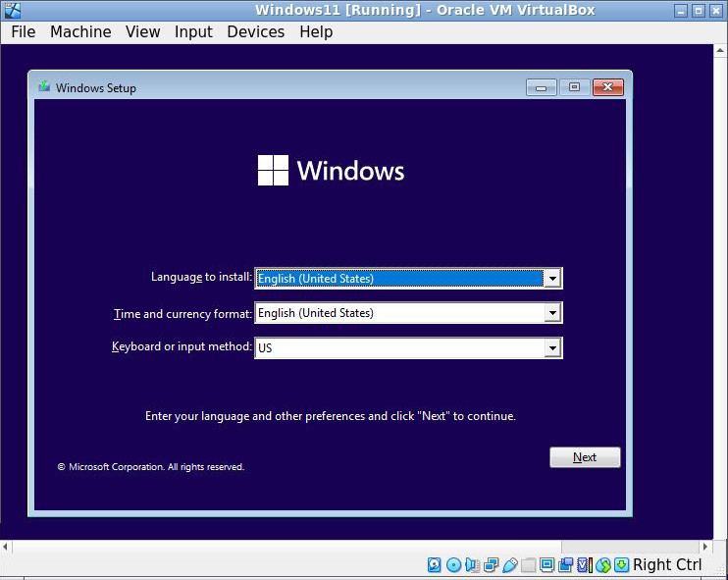Open the Devices menu
Screen dimensions: 728x580
pyautogui.click(x=255, y=31)
